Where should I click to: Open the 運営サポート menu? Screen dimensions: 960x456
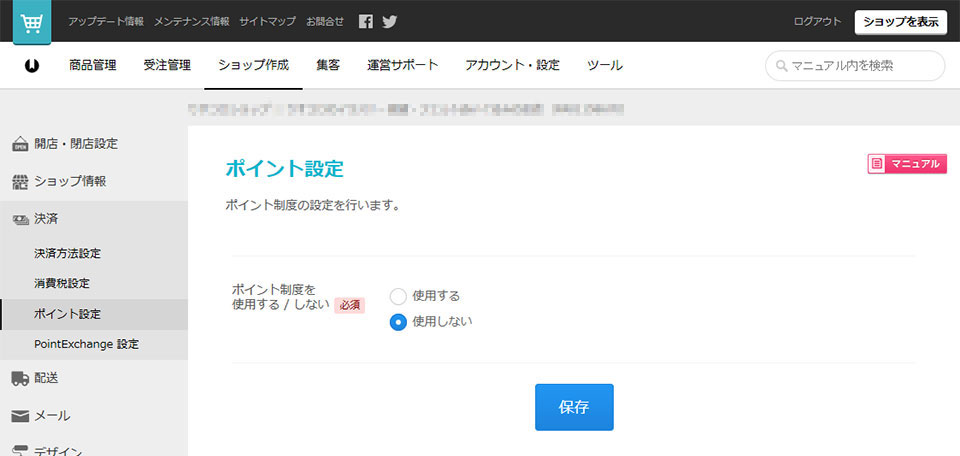pyautogui.click(x=402, y=65)
